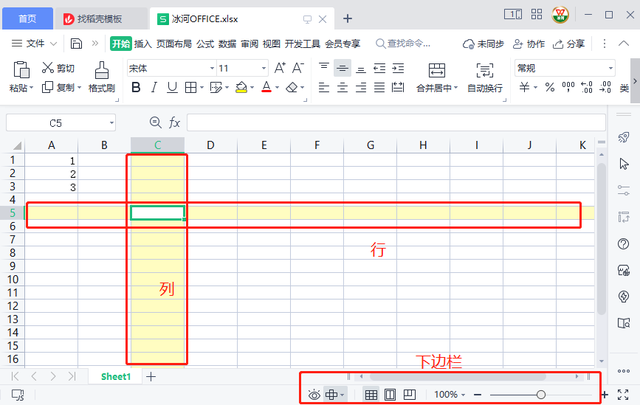Open the Review (审阅) tab
This screenshot has width=640, height=405.
[x=249, y=44]
